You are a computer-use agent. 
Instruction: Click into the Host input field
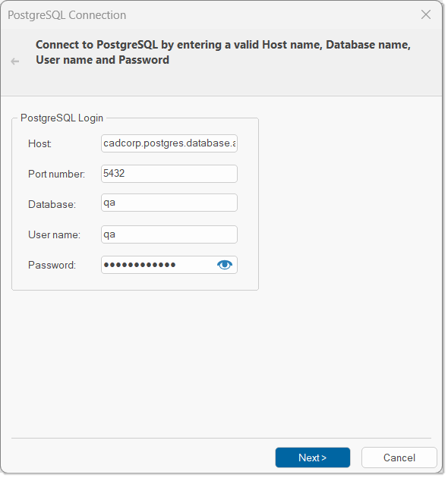169,143
